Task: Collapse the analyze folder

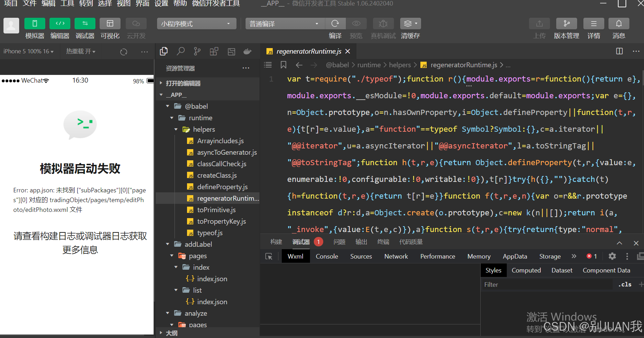Action: click(208, 313)
